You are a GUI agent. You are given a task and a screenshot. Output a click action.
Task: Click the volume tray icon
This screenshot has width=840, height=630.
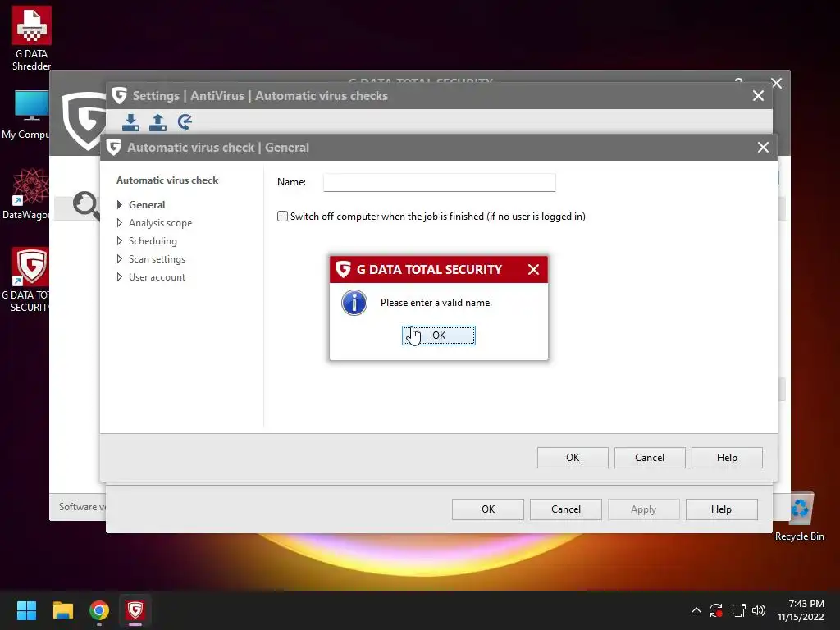click(x=759, y=610)
